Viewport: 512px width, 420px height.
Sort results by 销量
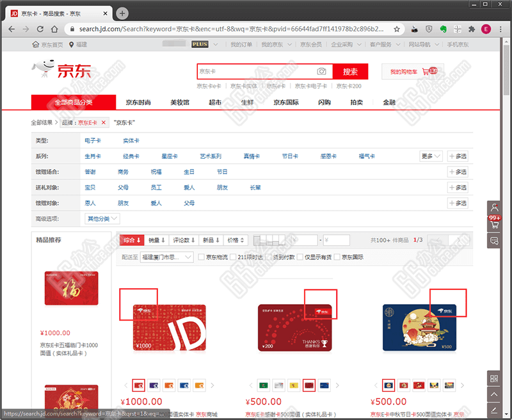157,240
